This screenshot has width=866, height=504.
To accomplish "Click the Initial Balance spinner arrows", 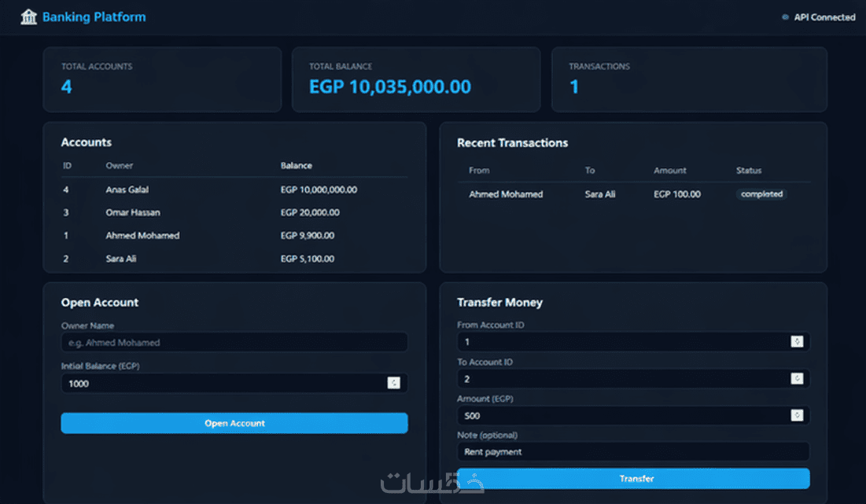I will [393, 383].
